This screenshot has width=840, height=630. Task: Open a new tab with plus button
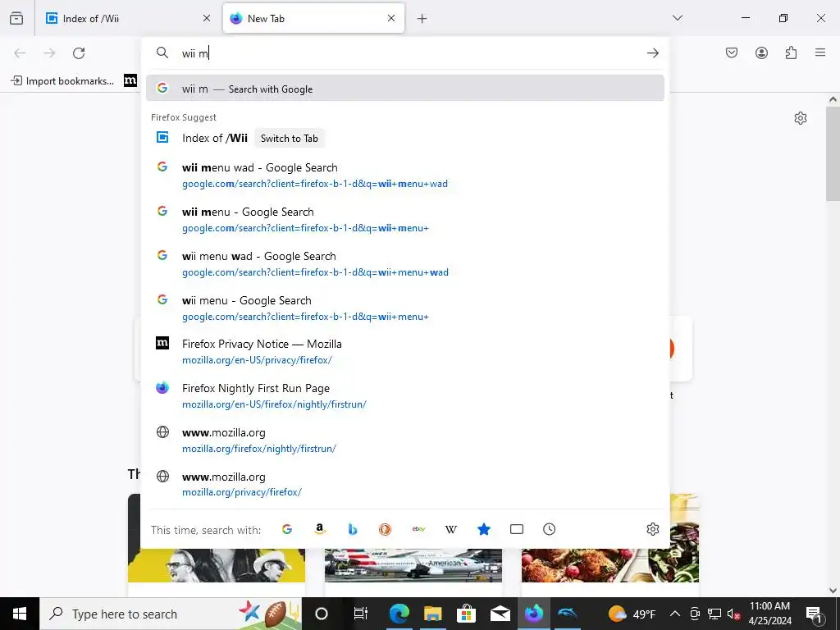pyautogui.click(x=422, y=19)
